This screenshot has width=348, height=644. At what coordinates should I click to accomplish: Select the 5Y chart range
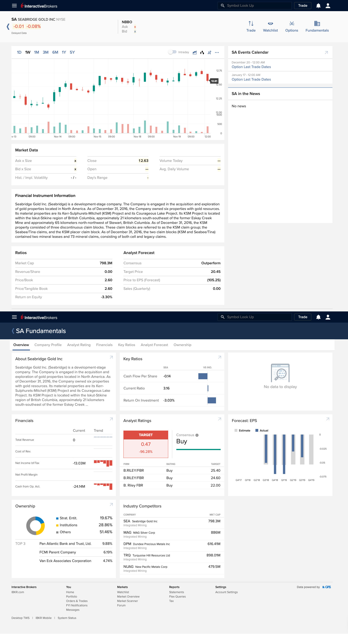(x=72, y=52)
